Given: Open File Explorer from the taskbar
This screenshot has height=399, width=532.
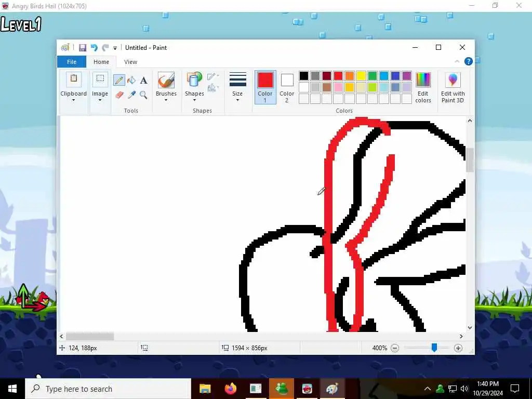Looking at the screenshot, I should click(x=205, y=389).
